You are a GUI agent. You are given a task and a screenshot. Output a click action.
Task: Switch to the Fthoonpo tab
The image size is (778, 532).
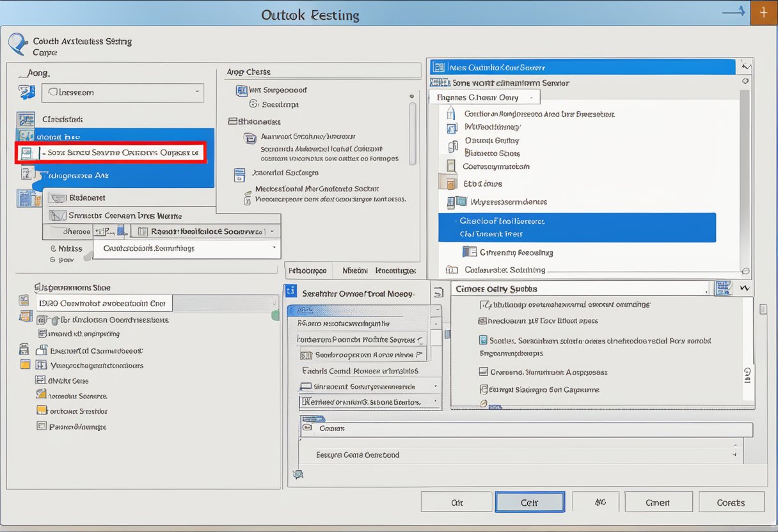[x=308, y=270]
